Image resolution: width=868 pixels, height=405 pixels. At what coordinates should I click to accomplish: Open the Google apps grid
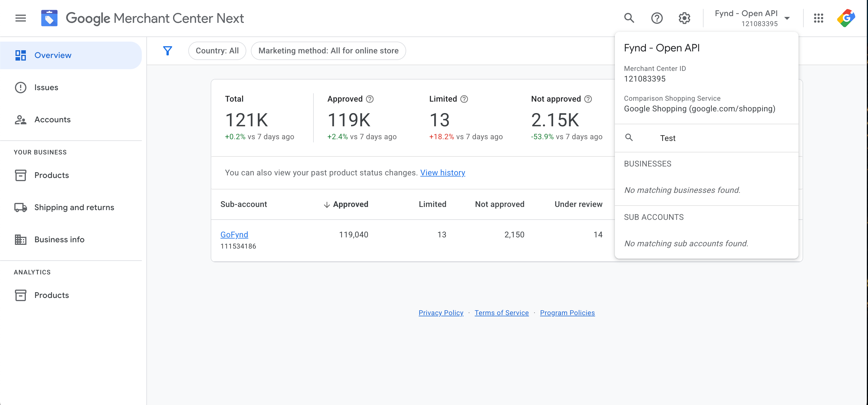point(818,18)
